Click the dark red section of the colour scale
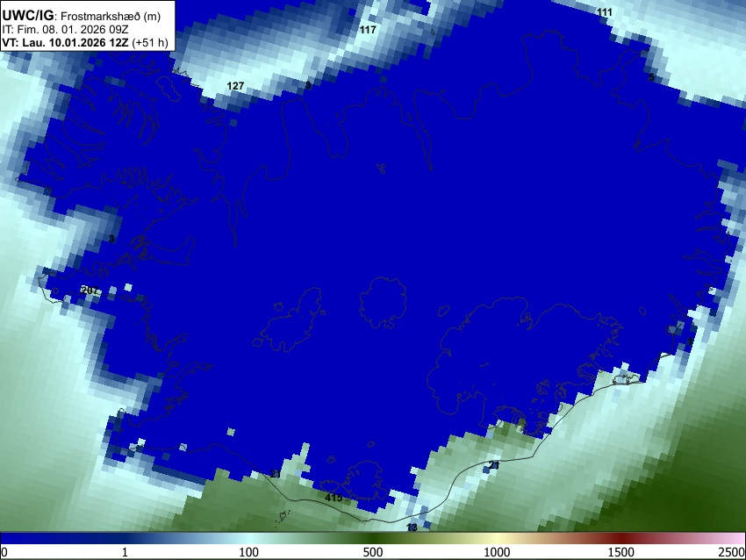The image size is (746, 560). 621,538
